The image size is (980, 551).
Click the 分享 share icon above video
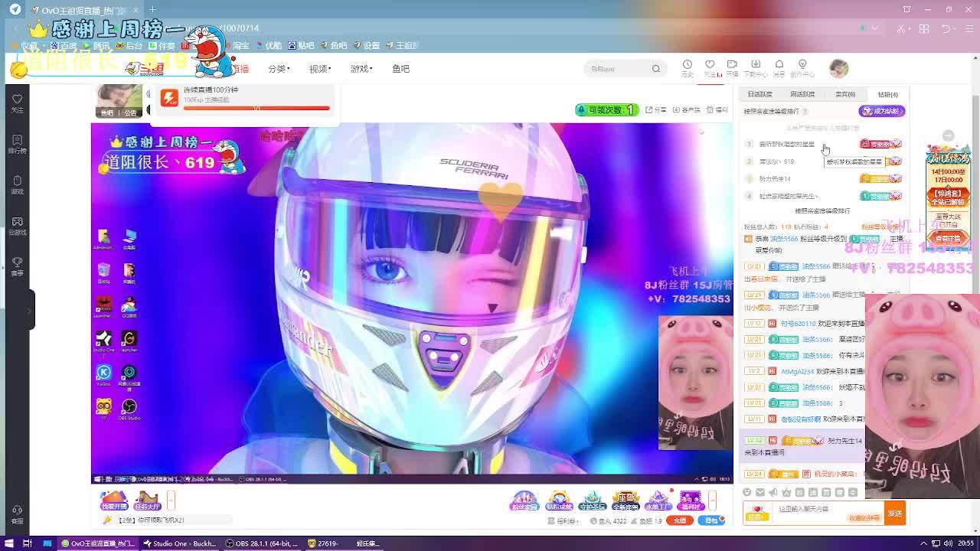[655, 110]
